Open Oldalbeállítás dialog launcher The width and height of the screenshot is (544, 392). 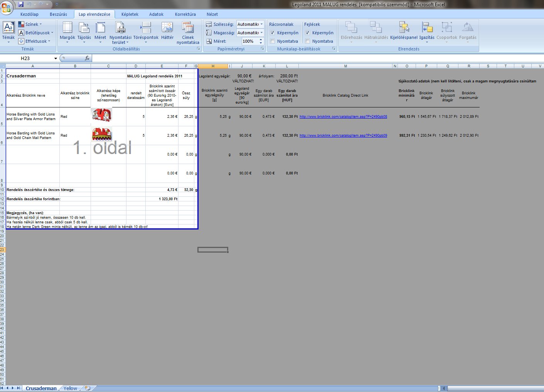pos(199,49)
